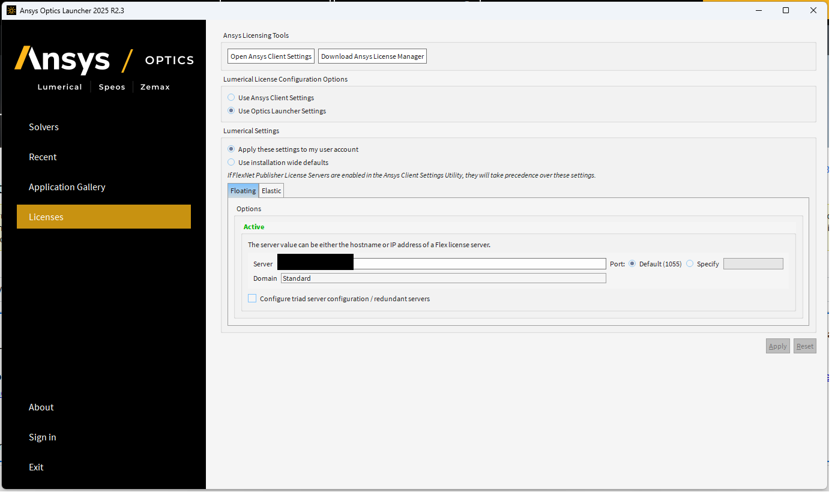Close the Ansys Optics Launcher window
Screen dimensions: 832x504
click(x=813, y=10)
